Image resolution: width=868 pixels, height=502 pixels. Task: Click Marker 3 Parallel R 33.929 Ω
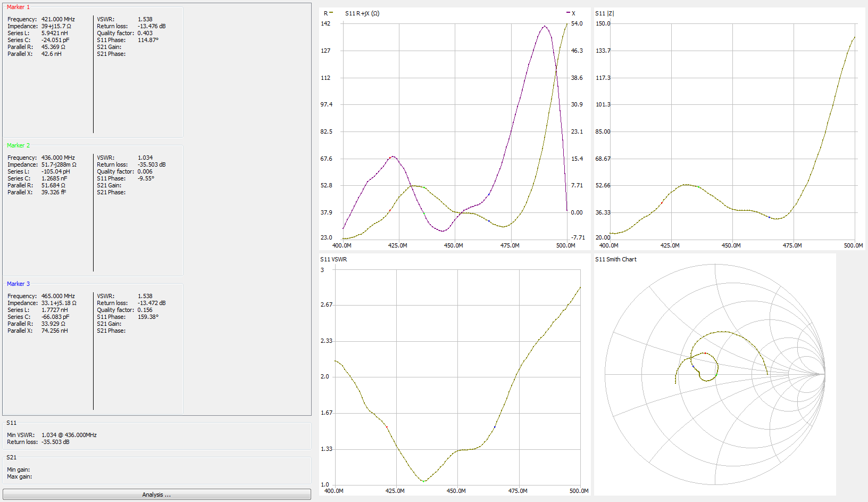point(53,324)
